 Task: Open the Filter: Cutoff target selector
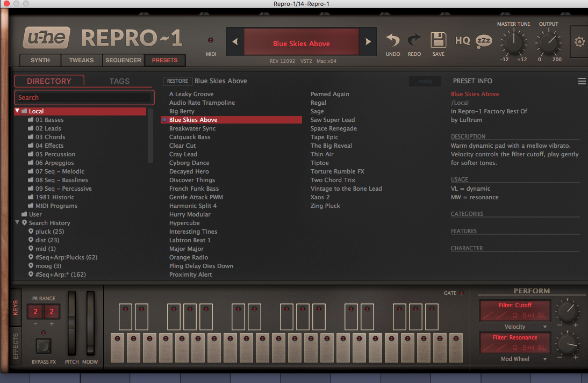coord(515,306)
